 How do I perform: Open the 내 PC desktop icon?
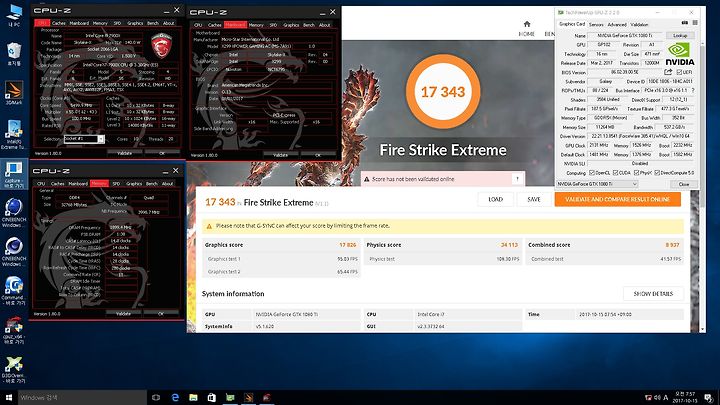pos(14,15)
